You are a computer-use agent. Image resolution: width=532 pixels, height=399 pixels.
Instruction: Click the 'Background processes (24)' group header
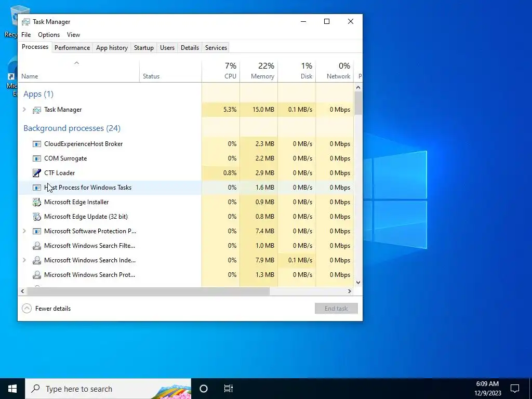pos(72,128)
